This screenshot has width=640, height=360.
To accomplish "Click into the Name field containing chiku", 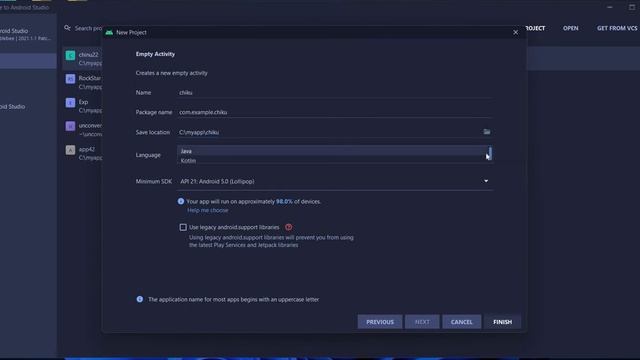I will pos(335,93).
